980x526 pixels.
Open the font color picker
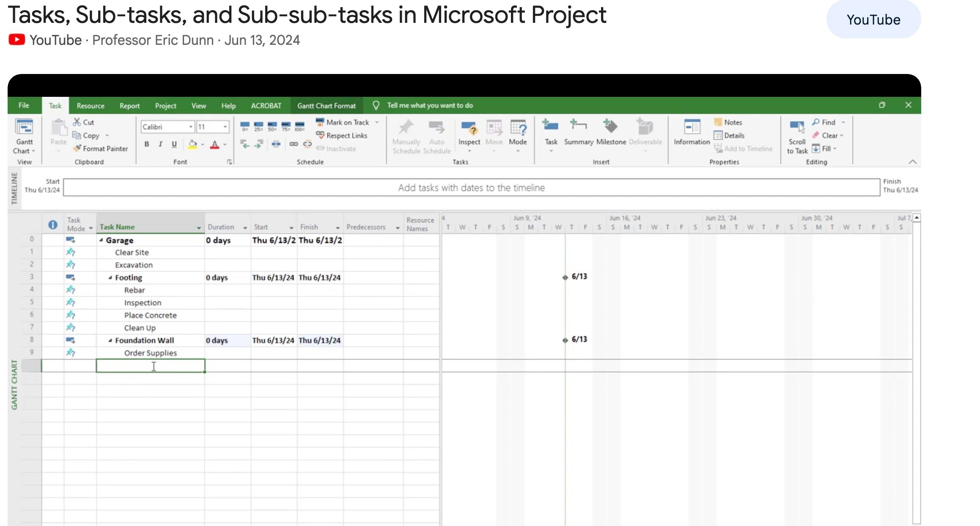tap(215, 144)
